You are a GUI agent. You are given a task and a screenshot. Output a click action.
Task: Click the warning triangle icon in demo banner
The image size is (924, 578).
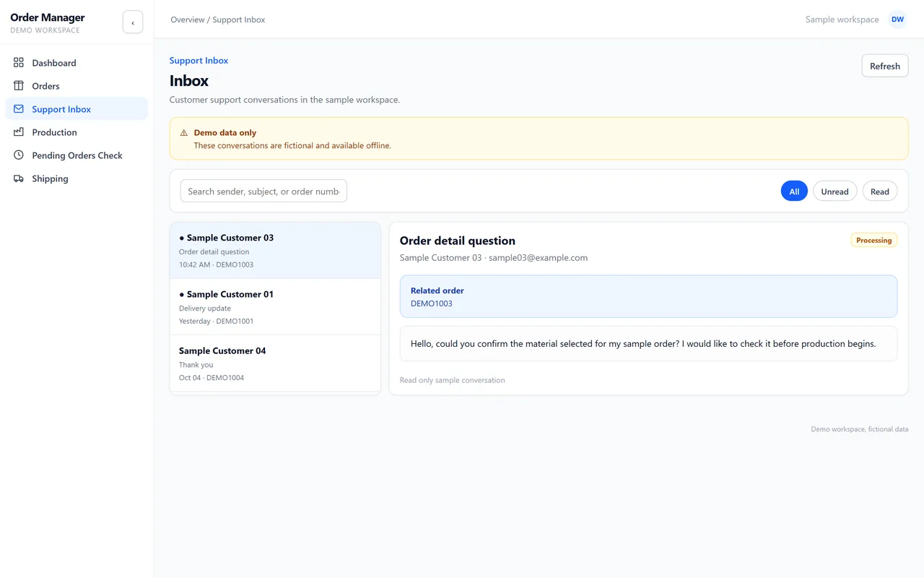[x=184, y=133]
